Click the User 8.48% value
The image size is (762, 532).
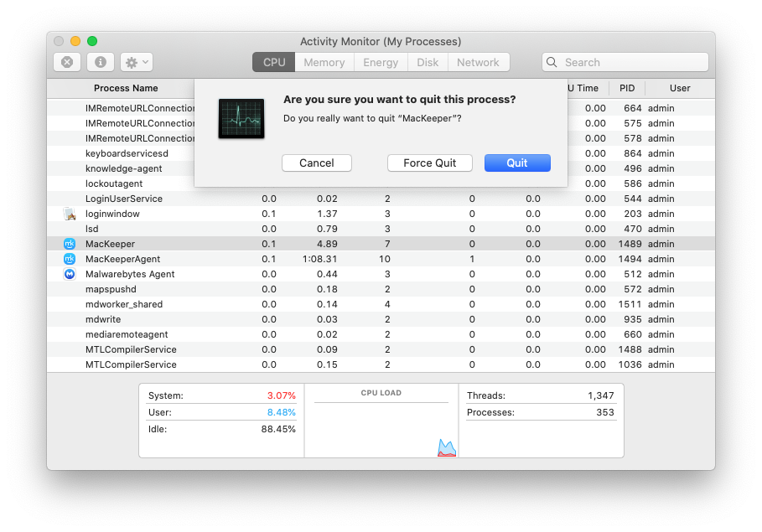pos(282,412)
